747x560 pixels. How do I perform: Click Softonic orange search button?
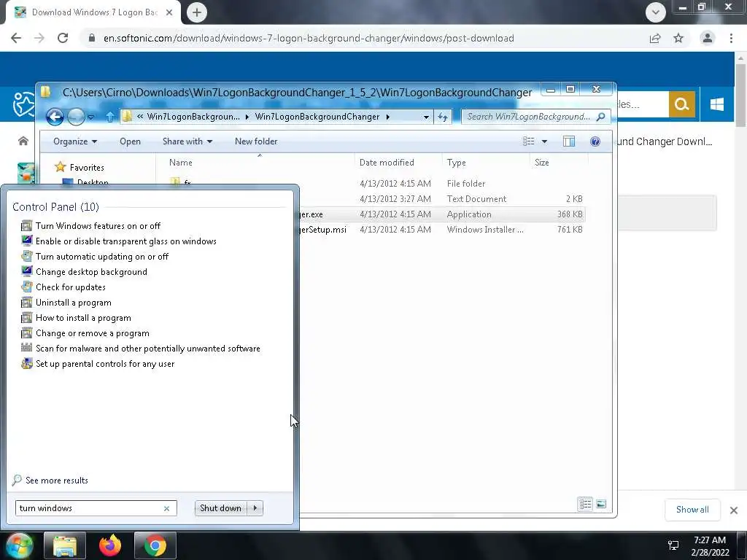pyautogui.click(x=682, y=104)
